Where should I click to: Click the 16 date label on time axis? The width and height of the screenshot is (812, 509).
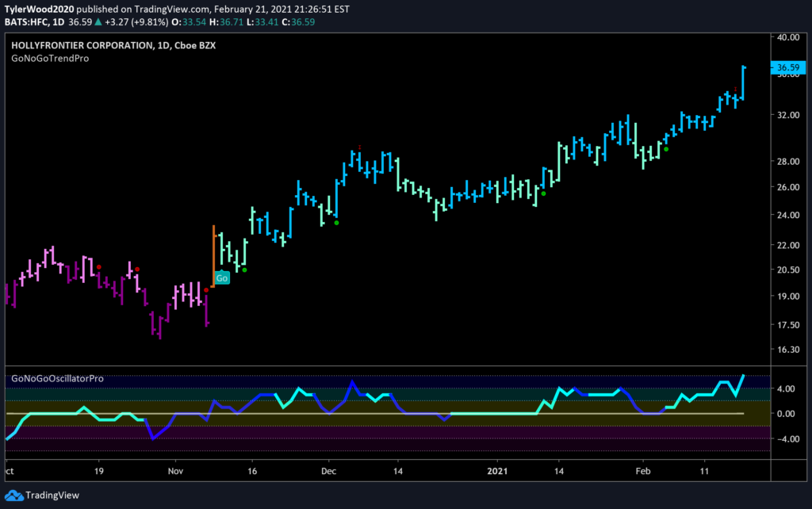[252, 471]
